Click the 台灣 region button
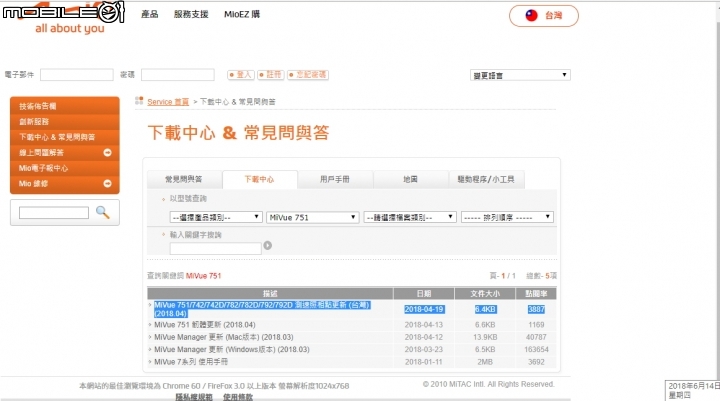Image resolution: width=720 pixels, height=401 pixels. [544, 16]
